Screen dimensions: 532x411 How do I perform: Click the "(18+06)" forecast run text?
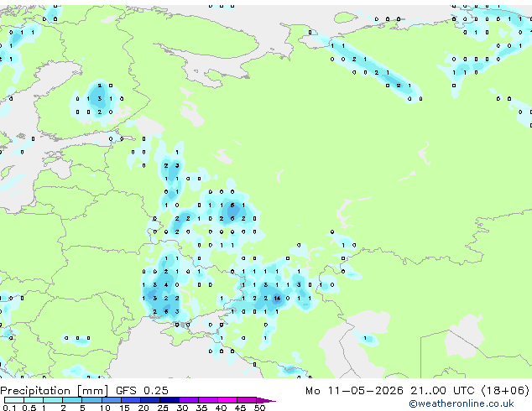pyautogui.click(x=505, y=391)
